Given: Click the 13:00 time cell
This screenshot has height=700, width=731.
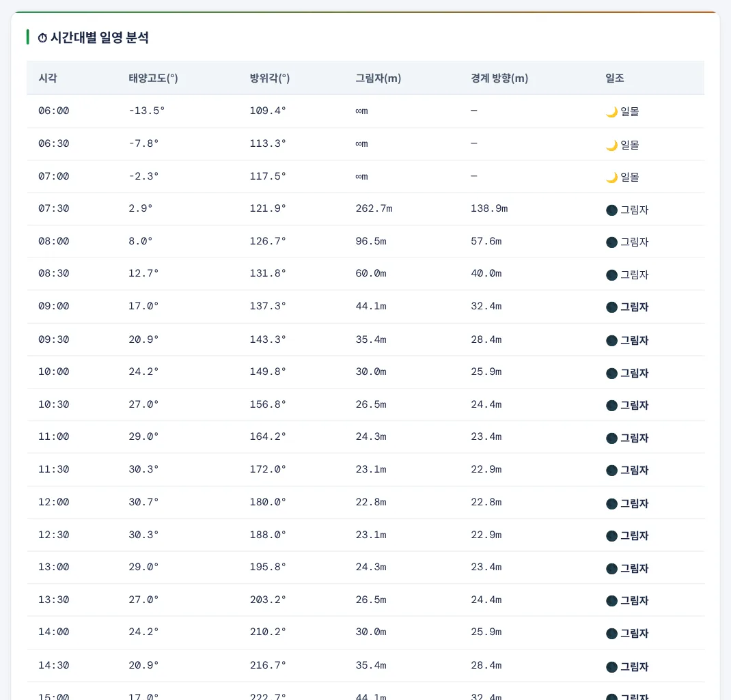Looking at the screenshot, I should click(x=53, y=567).
